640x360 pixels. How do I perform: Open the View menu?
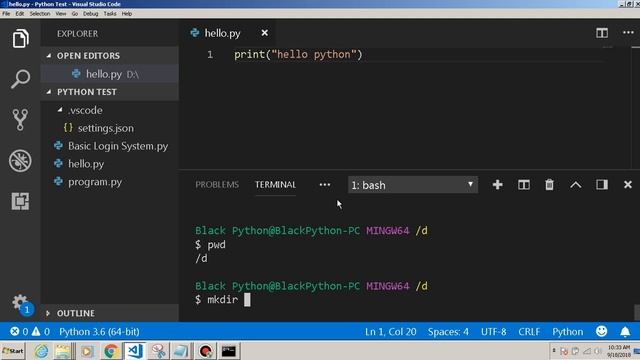point(61,13)
